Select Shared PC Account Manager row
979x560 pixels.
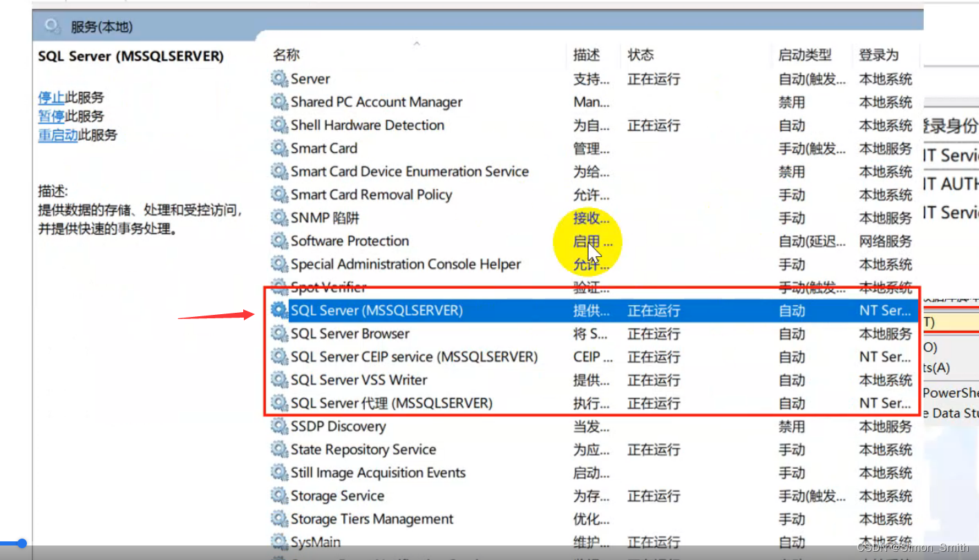tap(377, 102)
